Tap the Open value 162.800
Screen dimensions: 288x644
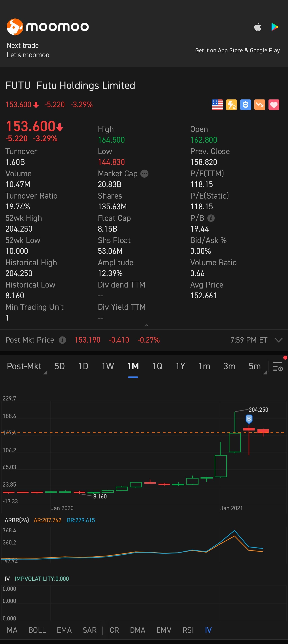point(204,140)
